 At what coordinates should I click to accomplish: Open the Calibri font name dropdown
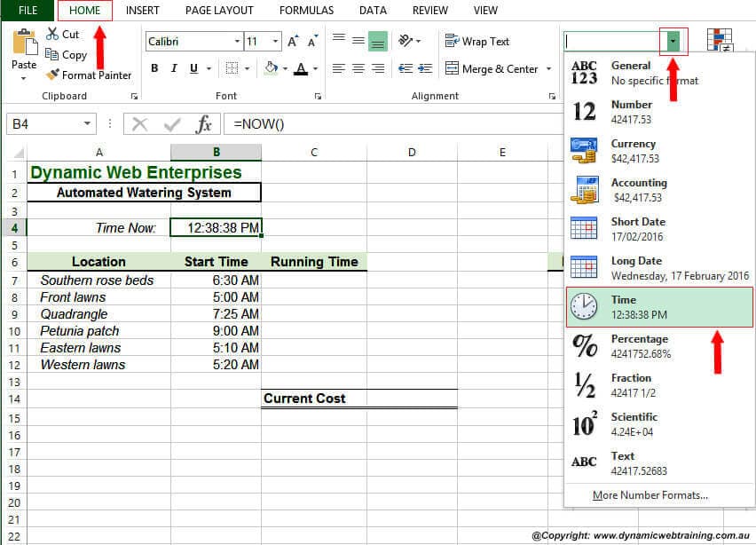[236, 41]
